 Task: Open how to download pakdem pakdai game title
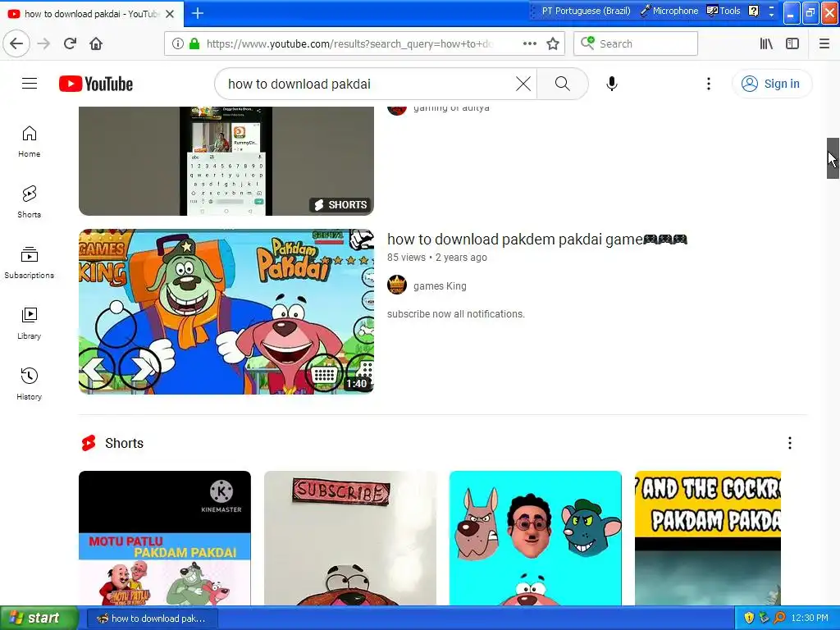[537, 239]
